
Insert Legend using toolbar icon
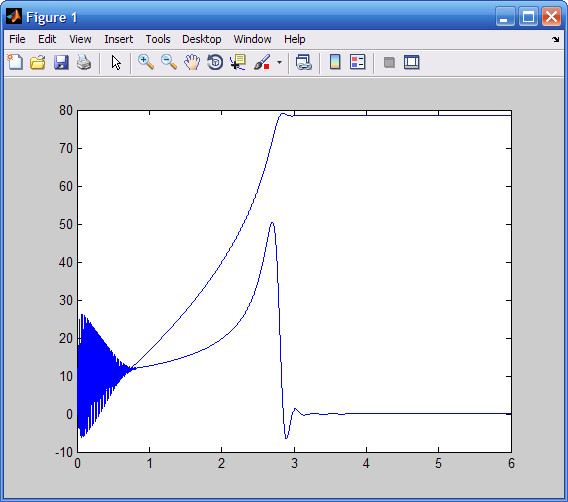click(x=358, y=62)
